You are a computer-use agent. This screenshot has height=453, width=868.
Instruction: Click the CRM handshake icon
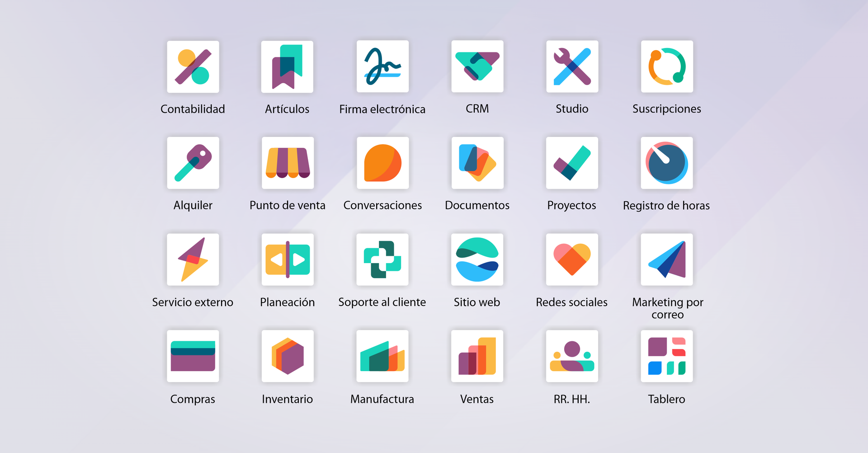click(x=477, y=67)
